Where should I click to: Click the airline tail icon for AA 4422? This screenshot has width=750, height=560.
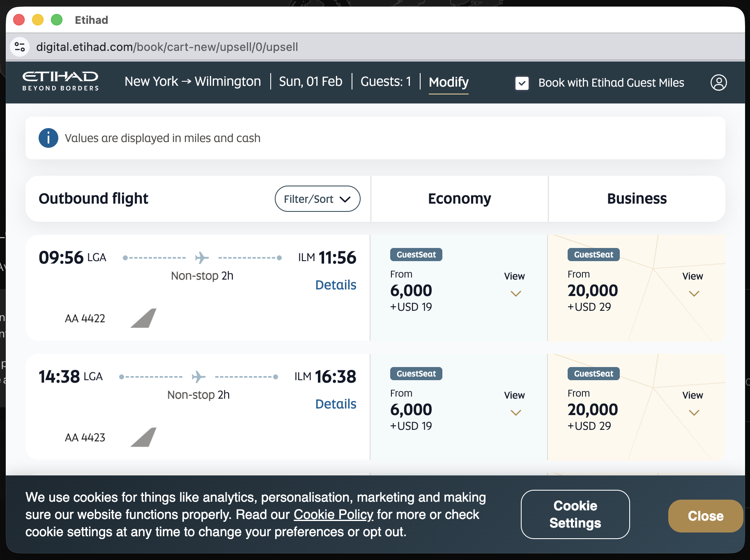[x=143, y=318]
